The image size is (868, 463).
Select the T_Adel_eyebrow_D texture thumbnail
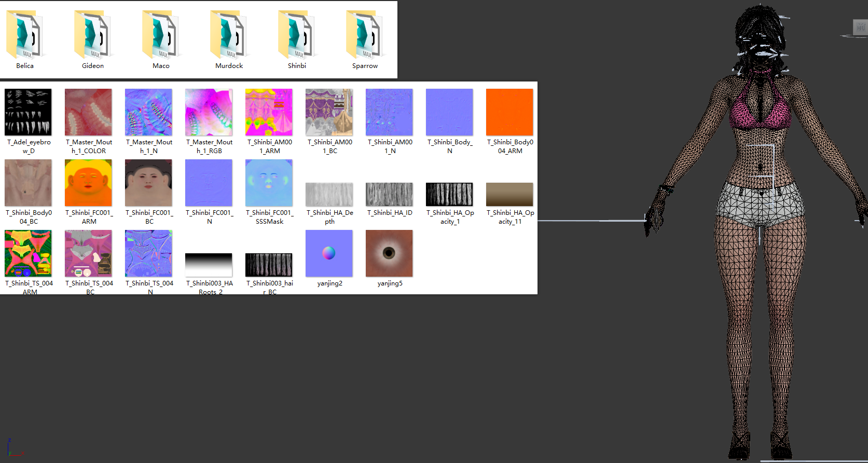[x=28, y=112]
